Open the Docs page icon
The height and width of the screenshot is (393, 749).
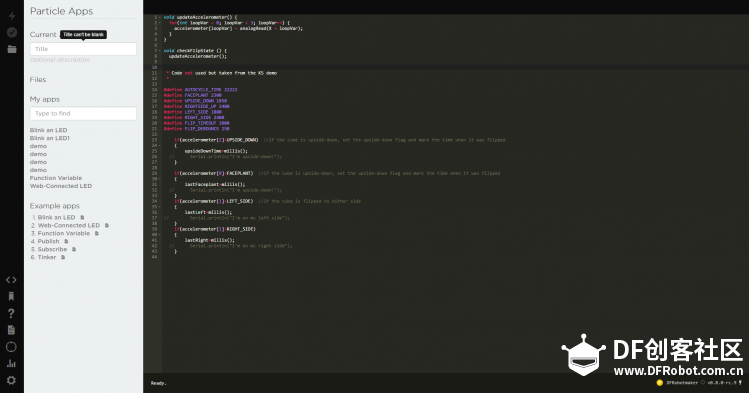pyautogui.click(x=11, y=330)
